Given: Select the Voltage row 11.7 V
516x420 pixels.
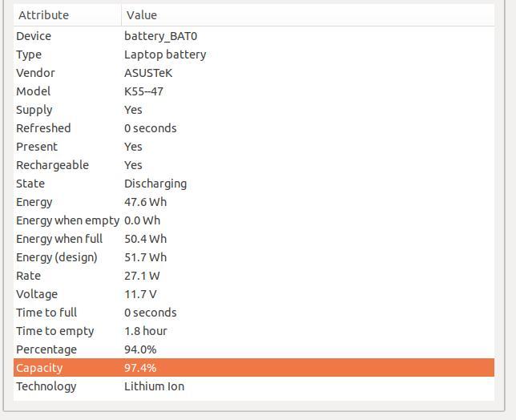Looking at the screenshot, I should pos(254,294).
